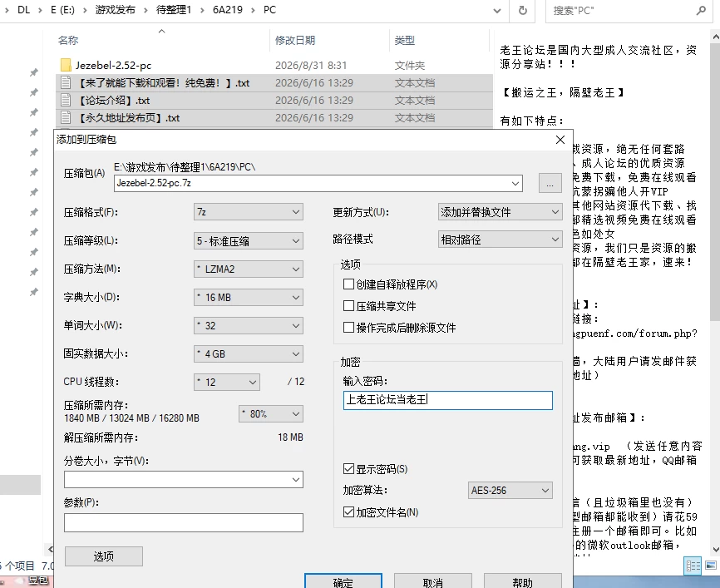
Task: Sort by 类型 column header
Action: [x=405, y=41]
